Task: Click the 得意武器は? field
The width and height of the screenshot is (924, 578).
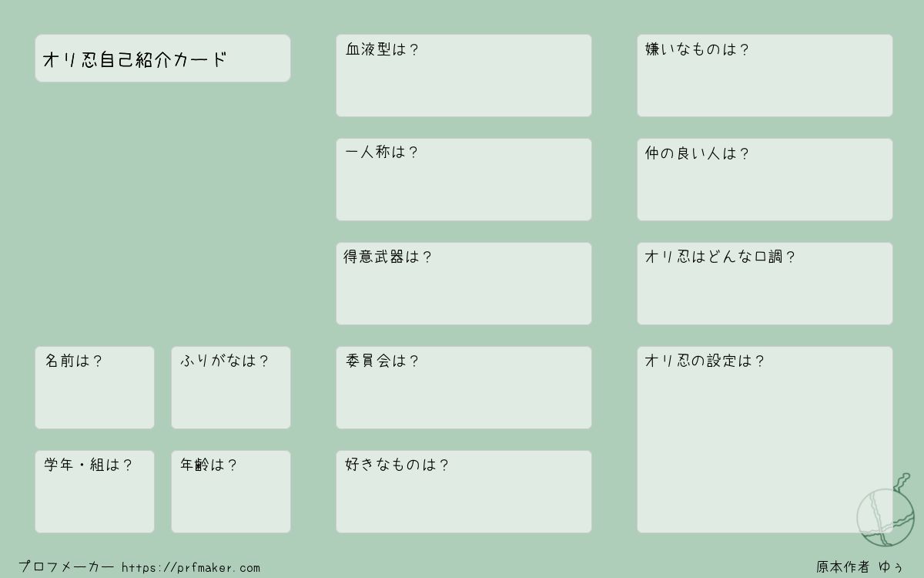Action: (x=464, y=284)
